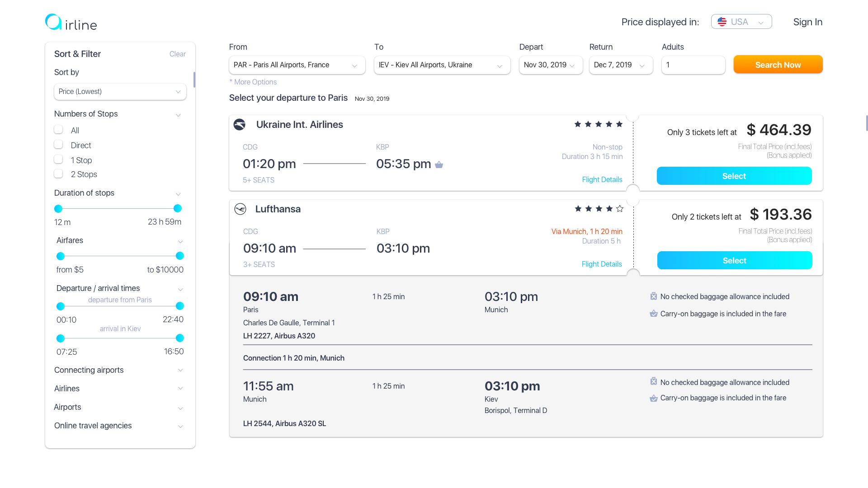Enable the 2 Stops filter
Viewport: 868px width, 488px height.
pyautogui.click(x=58, y=174)
